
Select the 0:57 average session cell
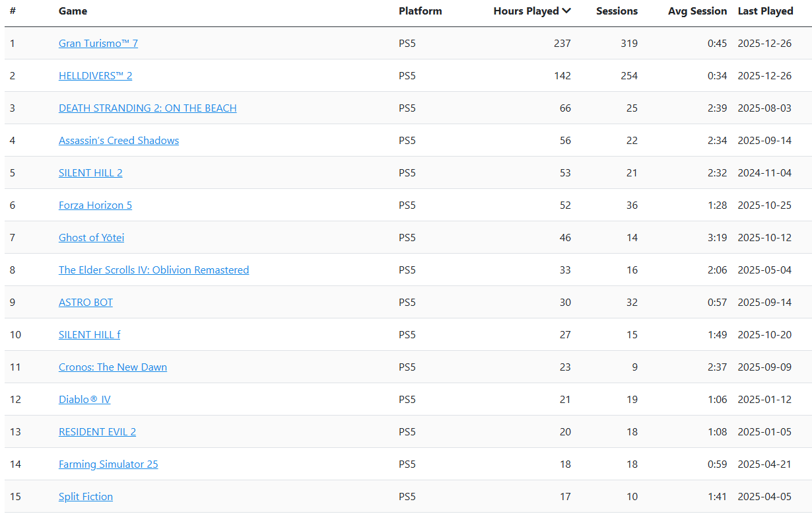click(717, 303)
